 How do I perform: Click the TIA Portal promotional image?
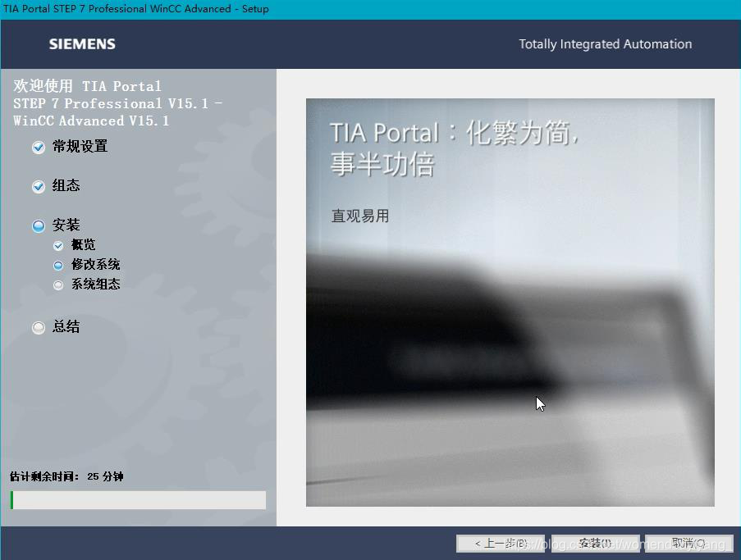click(x=510, y=303)
